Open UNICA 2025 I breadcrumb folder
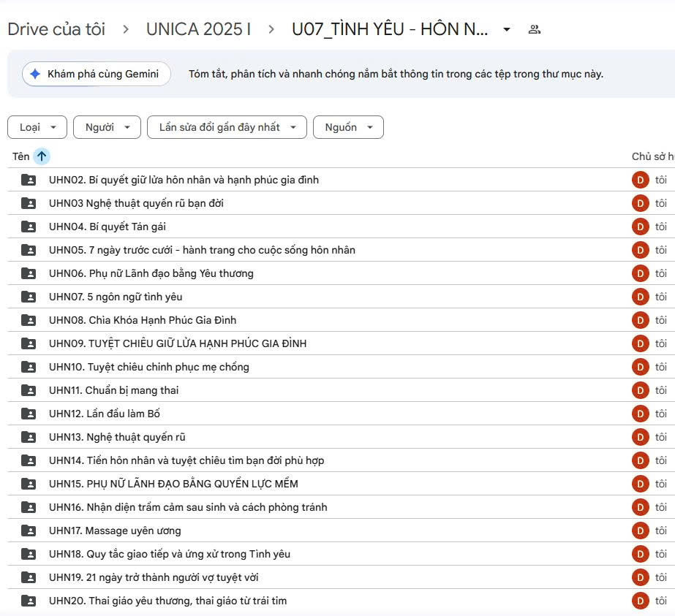The height and width of the screenshot is (616, 675). tap(198, 29)
